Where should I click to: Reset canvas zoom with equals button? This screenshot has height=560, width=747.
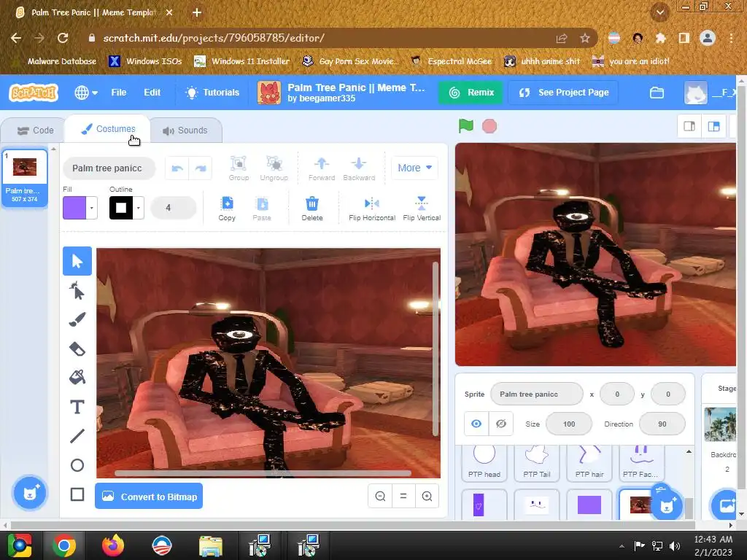tap(403, 496)
